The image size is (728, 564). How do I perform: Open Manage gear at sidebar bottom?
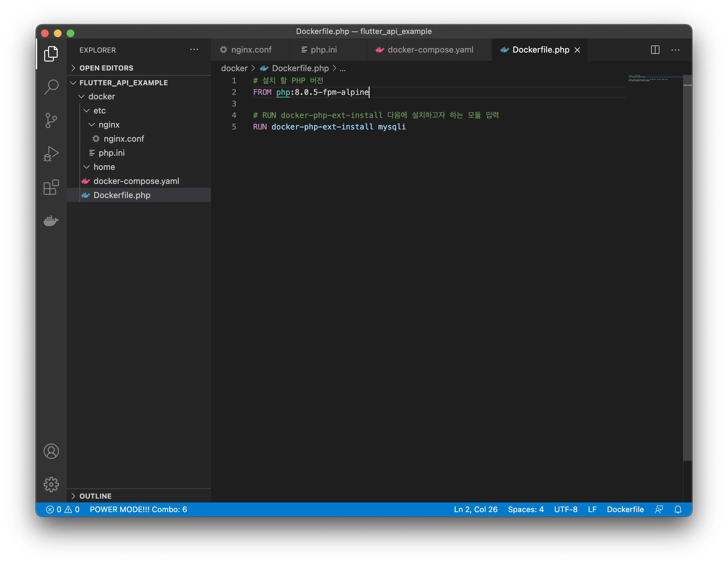[x=51, y=484]
